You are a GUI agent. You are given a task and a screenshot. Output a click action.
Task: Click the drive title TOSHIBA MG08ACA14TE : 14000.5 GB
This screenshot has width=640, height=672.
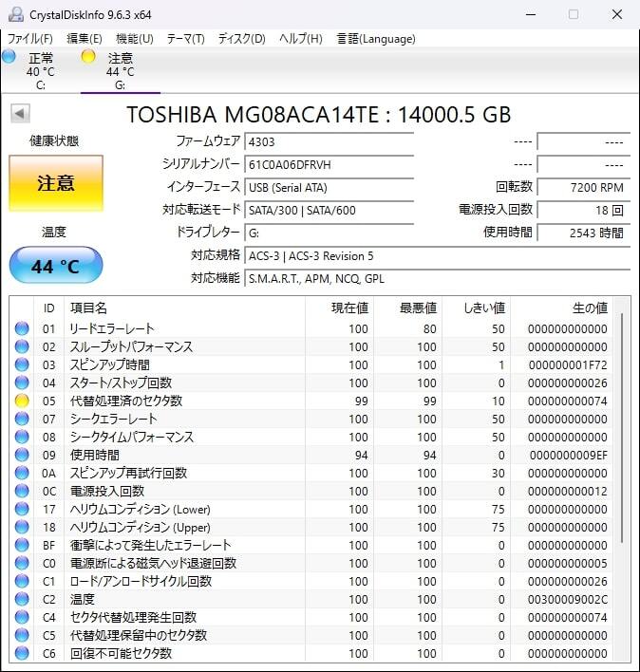point(318,115)
